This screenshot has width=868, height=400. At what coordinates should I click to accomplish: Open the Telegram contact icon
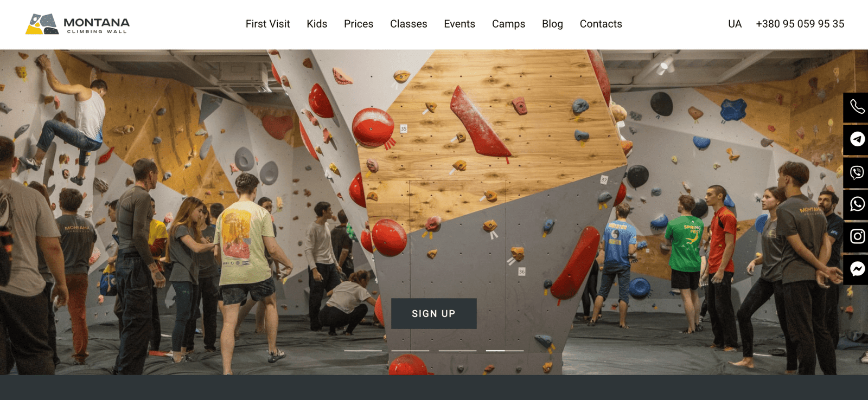coord(857,139)
